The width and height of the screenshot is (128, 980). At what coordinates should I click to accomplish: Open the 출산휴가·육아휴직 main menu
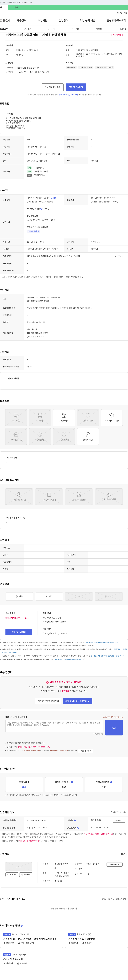[117, 20]
